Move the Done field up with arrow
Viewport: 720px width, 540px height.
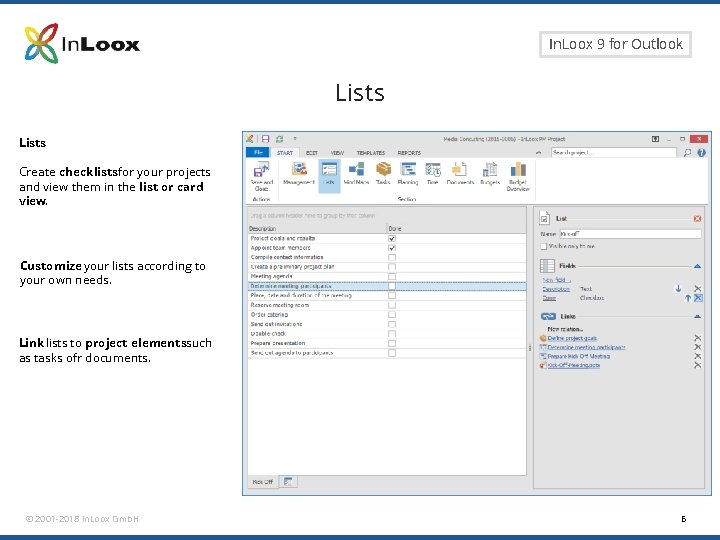[x=688, y=298]
